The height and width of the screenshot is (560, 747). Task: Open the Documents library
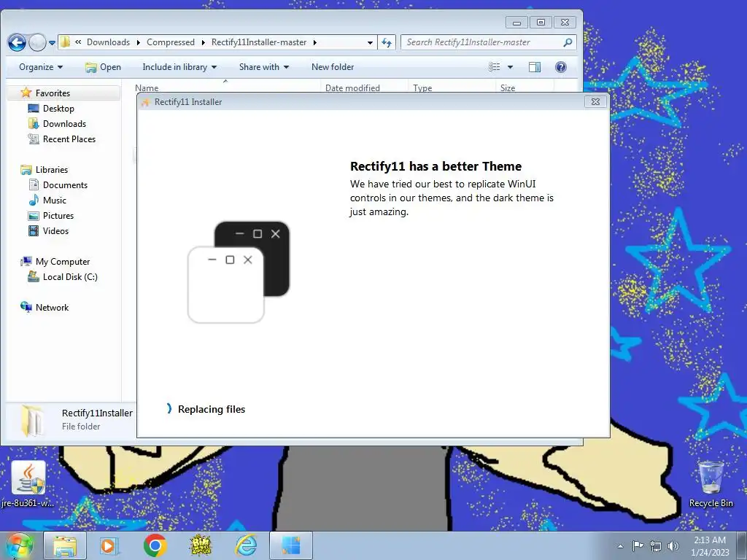coord(65,184)
